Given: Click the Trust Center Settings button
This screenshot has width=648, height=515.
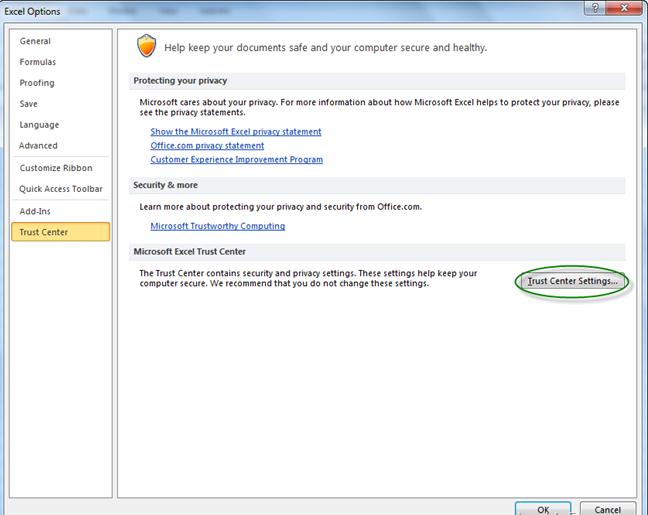Looking at the screenshot, I should 572,281.
